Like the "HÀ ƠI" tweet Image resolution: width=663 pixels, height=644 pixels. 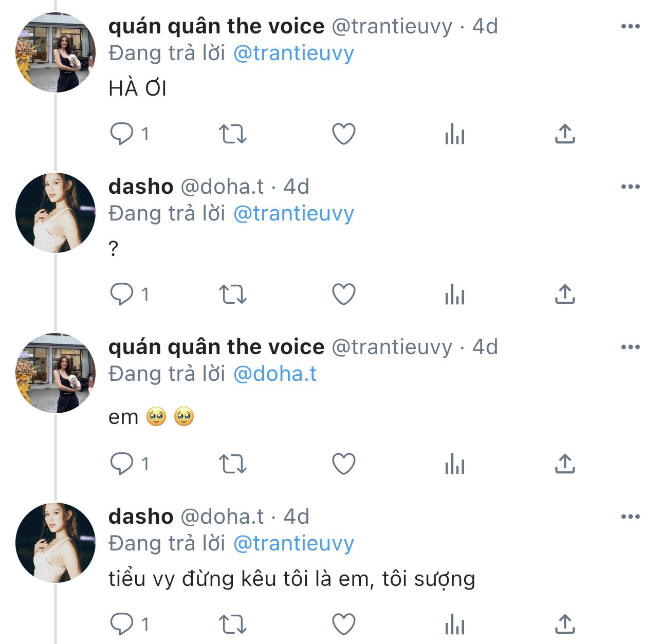(344, 134)
